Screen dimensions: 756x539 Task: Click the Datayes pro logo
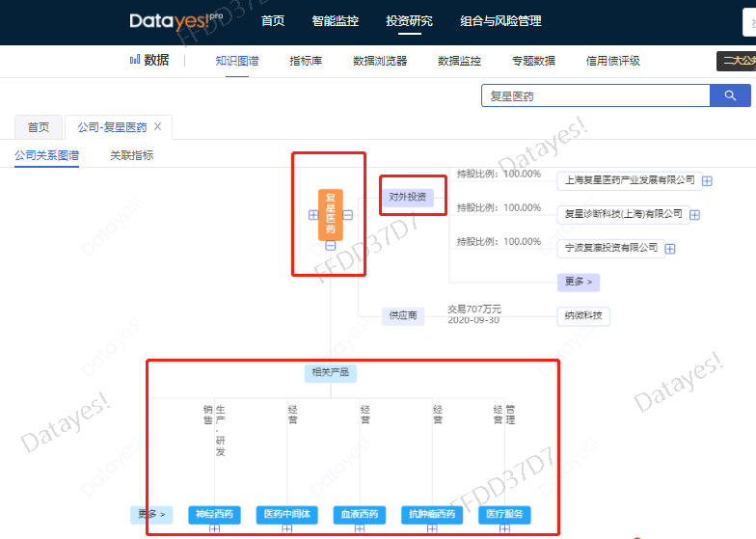pos(175,21)
